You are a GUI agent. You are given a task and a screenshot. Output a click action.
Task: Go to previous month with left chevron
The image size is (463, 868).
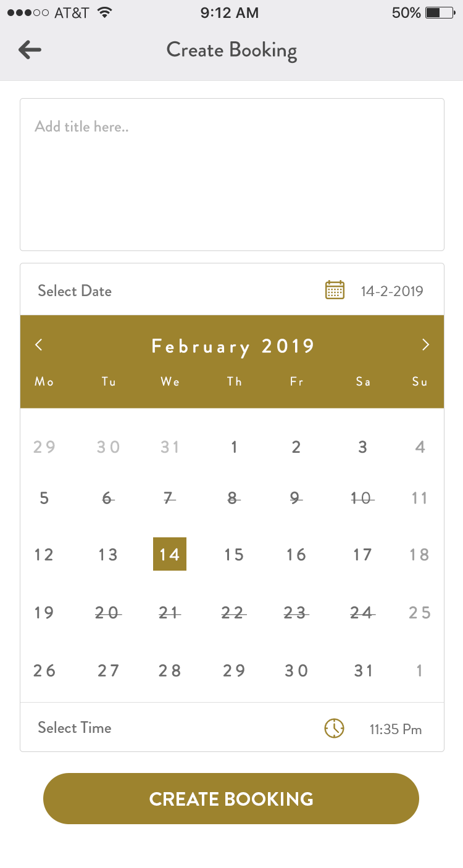coord(39,345)
